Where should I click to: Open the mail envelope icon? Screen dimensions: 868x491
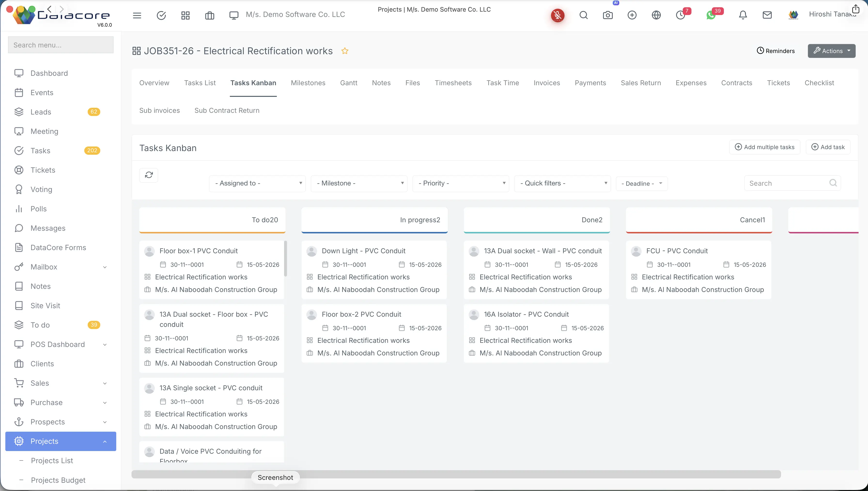[x=767, y=15]
